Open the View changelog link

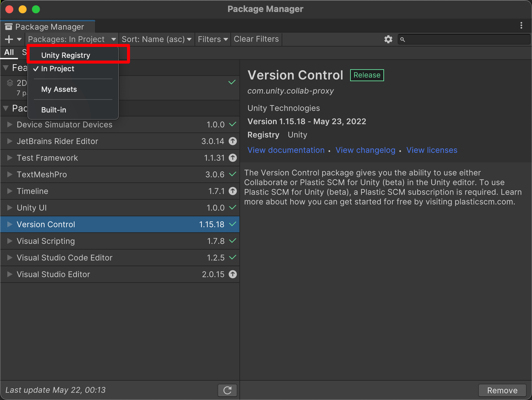coord(365,150)
